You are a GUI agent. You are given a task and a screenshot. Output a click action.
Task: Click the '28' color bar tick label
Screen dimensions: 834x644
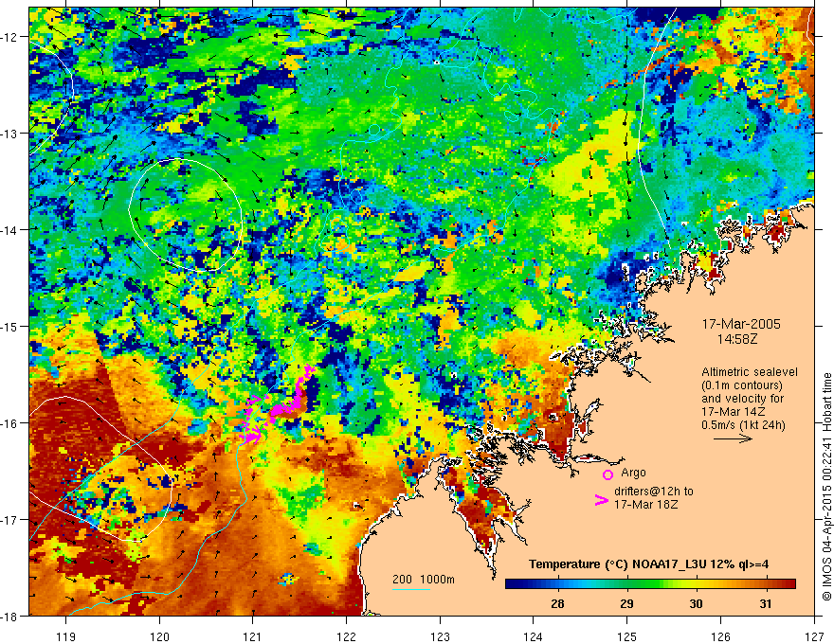click(557, 603)
